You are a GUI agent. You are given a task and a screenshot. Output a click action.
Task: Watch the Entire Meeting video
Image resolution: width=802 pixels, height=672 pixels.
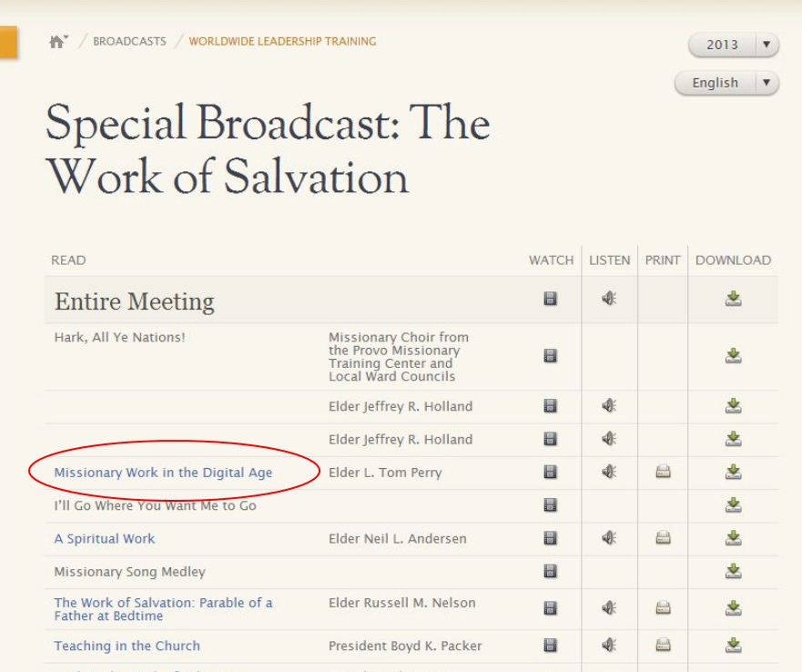point(551,300)
